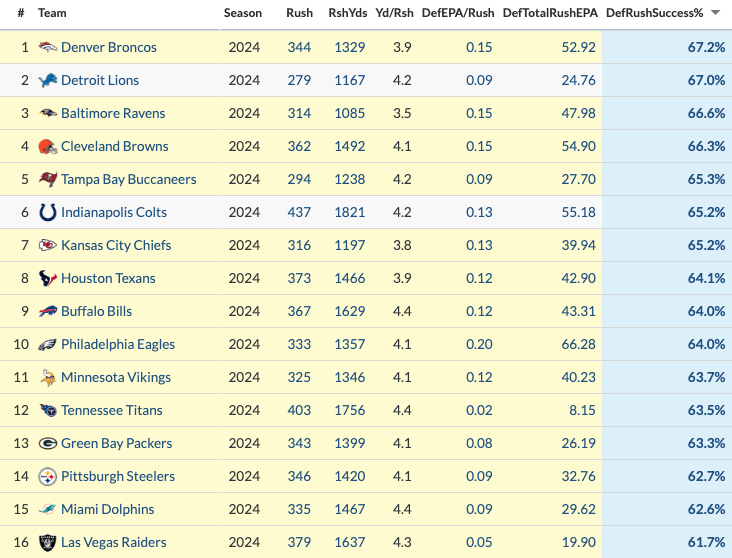
Task: Click the Colts 1821 rushing yards value
Action: click(x=350, y=212)
